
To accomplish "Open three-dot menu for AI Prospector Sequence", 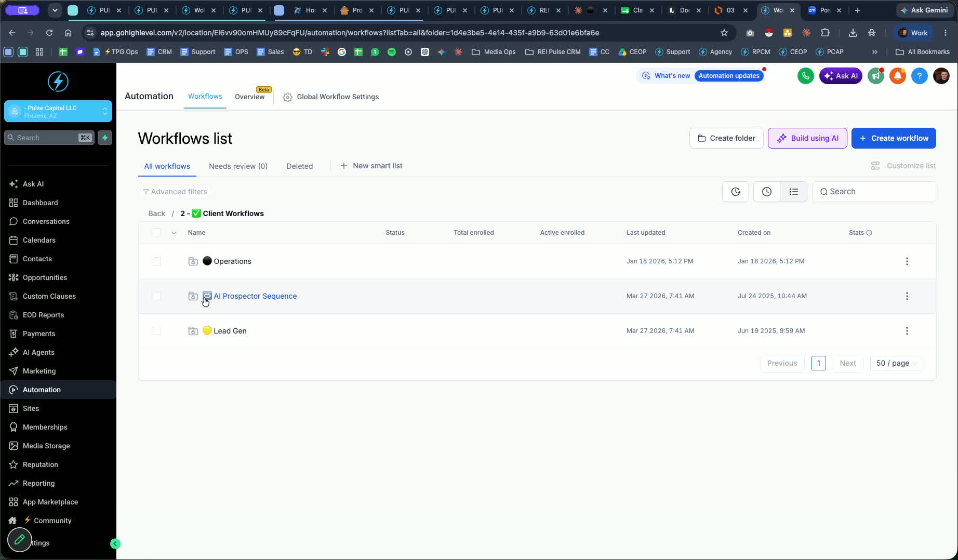I will coord(907,296).
